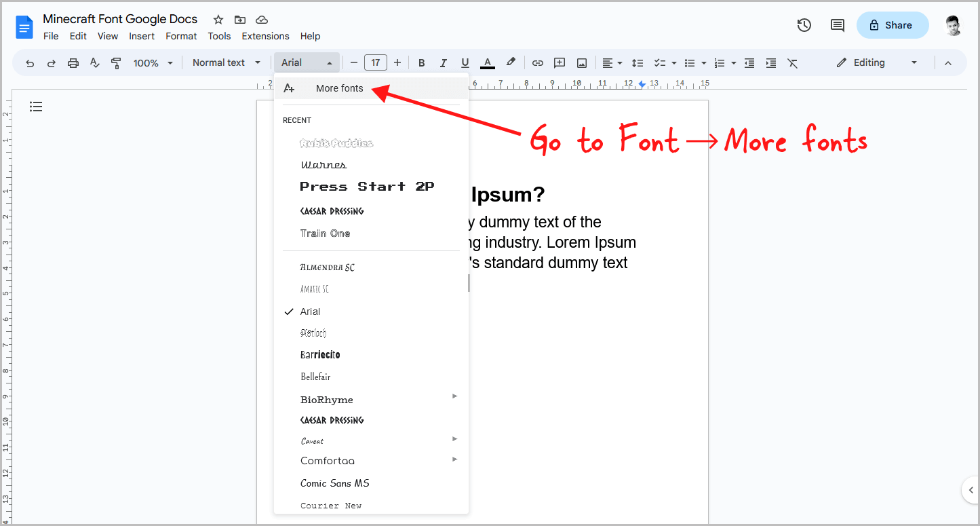Open version history clock icon
The width and height of the screenshot is (980, 526).
(x=804, y=25)
